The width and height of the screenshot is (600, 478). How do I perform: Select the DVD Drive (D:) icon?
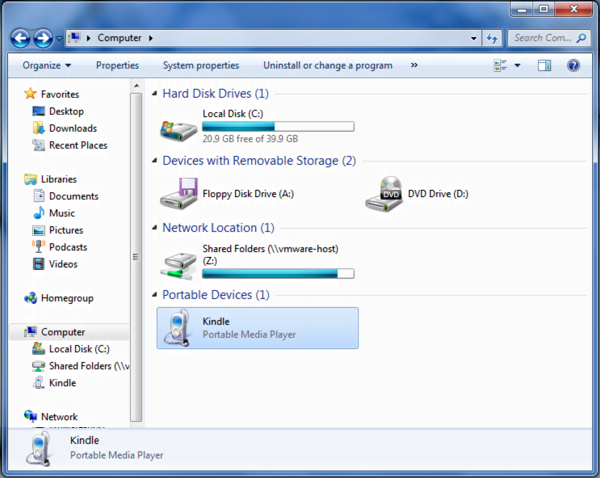point(384,194)
